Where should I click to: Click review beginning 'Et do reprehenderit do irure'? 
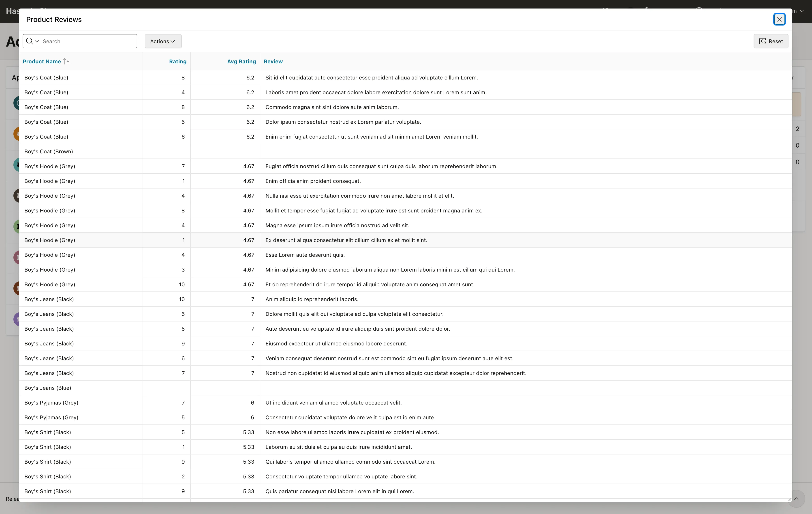click(x=370, y=285)
